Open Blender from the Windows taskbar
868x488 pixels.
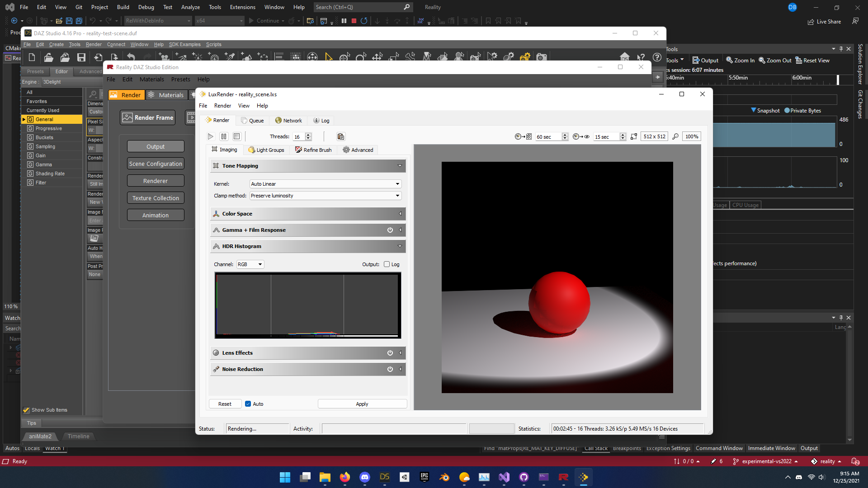coord(444,477)
